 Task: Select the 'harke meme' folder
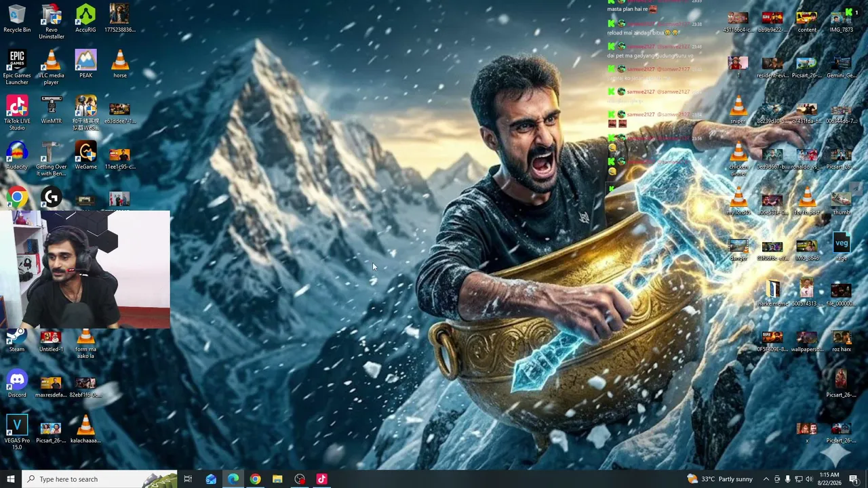pos(772,294)
